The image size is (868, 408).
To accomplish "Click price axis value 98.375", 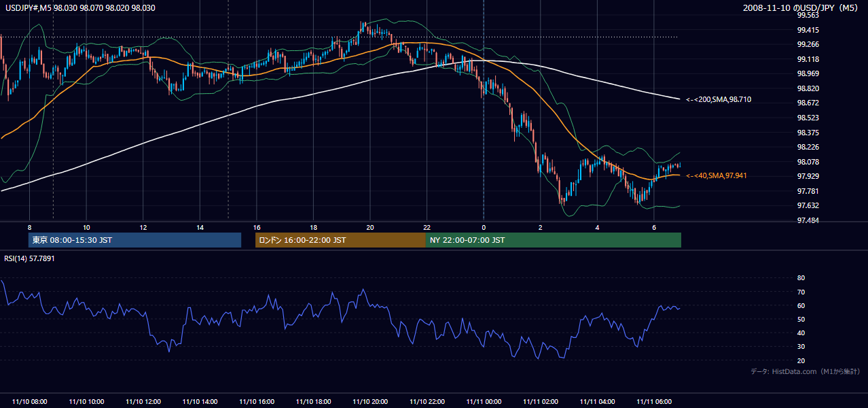I will coord(808,133).
